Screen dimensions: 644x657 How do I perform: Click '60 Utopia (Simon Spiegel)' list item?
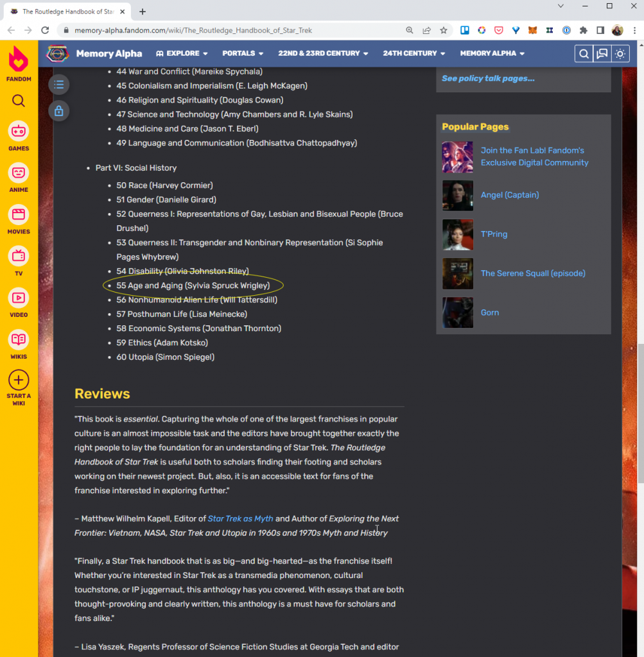coord(165,357)
